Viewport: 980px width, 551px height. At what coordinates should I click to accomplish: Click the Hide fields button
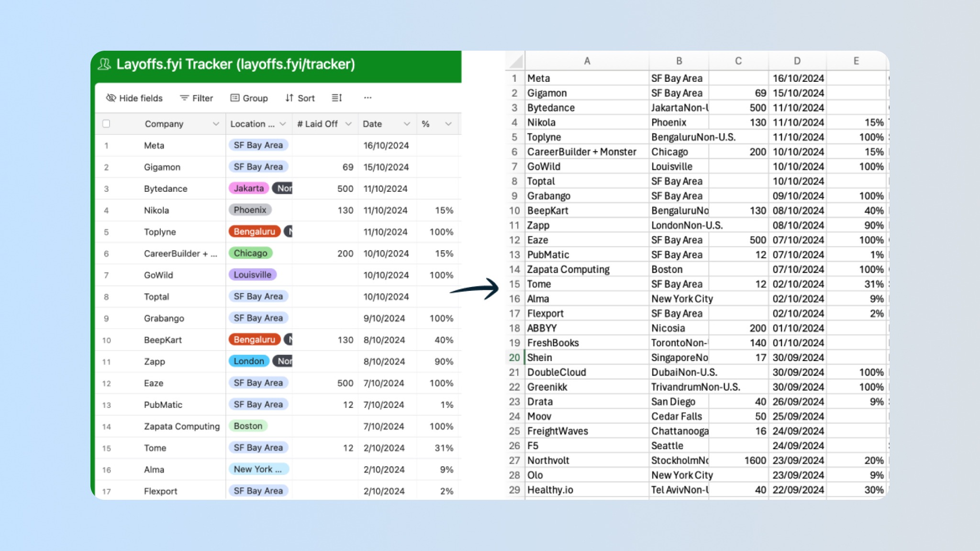(x=134, y=98)
